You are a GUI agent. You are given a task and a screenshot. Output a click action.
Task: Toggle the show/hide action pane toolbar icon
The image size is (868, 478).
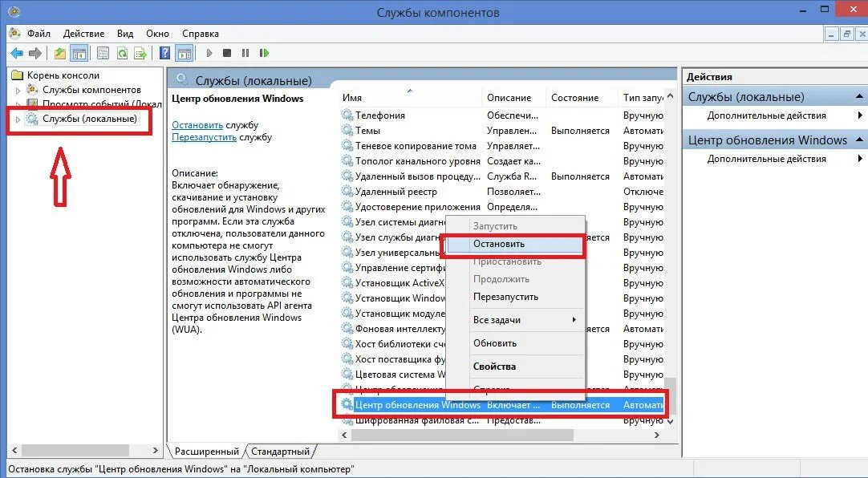[184, 53]
